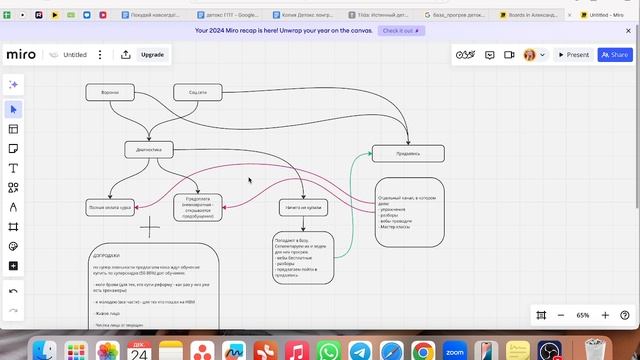This screenshot has width=640, height=360.
Task: Dismiss the Miro recap banner
Action: coord(628,31)
